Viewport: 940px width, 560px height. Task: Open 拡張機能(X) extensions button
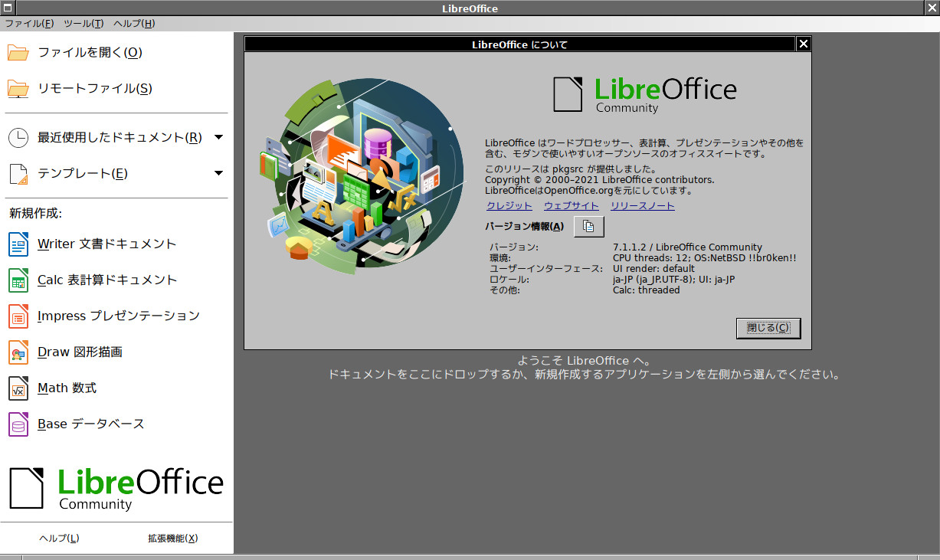point(173,539)
